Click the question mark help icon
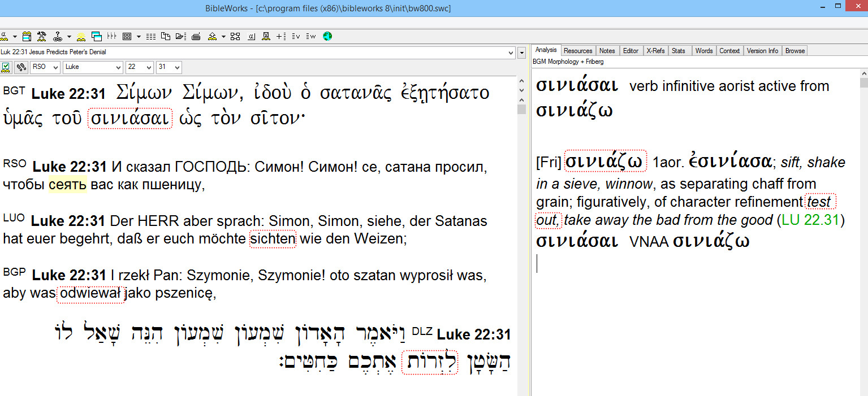Image resolution: width=868 pixels, height=396 pixels. point(57,36)
